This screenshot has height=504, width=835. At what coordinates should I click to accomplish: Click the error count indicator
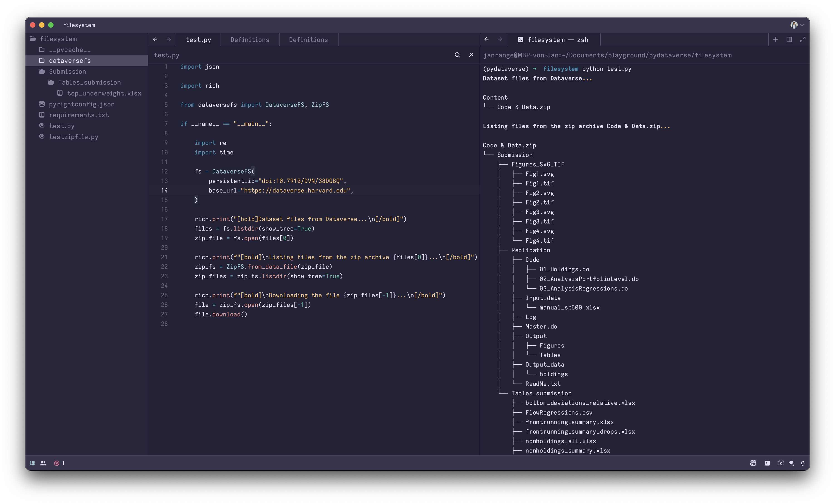[x=59, y=463]
